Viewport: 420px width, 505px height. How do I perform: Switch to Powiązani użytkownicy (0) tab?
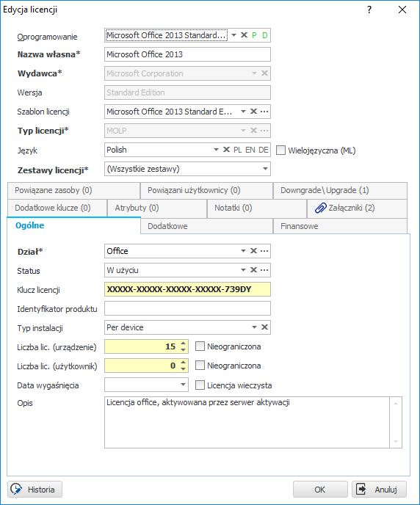[x=206, y=190]
